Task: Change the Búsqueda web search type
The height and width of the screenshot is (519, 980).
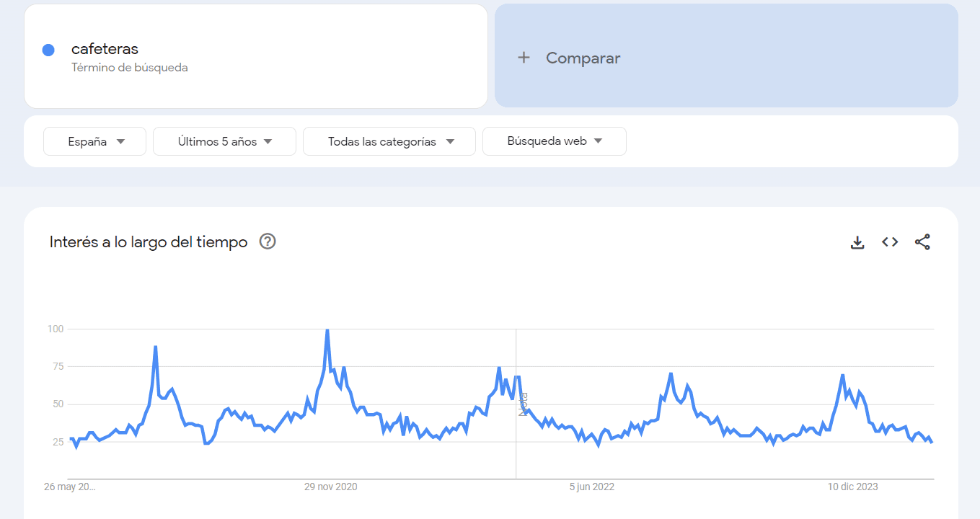Action: (x=554, y=141)
